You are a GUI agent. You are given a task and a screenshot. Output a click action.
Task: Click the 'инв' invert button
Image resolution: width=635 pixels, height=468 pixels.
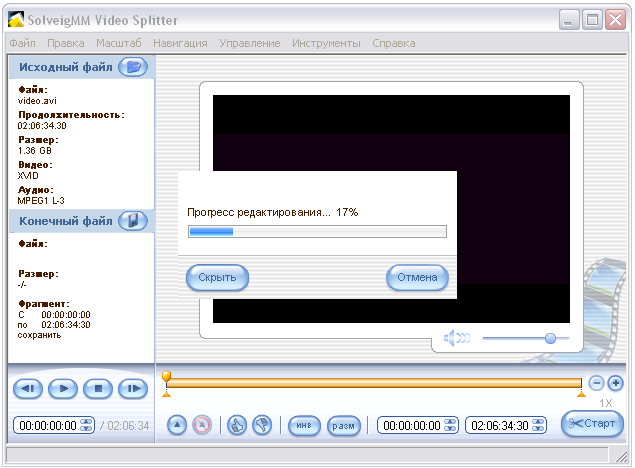(x=304, y=425)
